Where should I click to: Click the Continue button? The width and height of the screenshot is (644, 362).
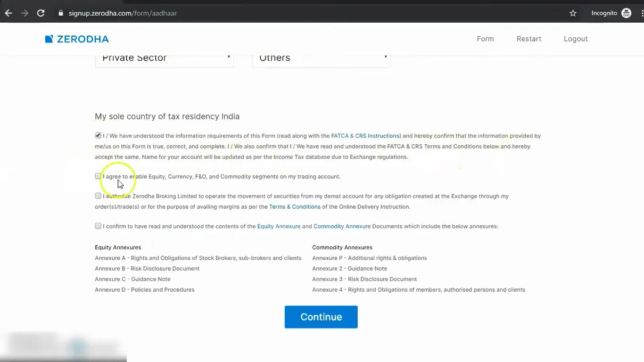click(x=321, y=317)
